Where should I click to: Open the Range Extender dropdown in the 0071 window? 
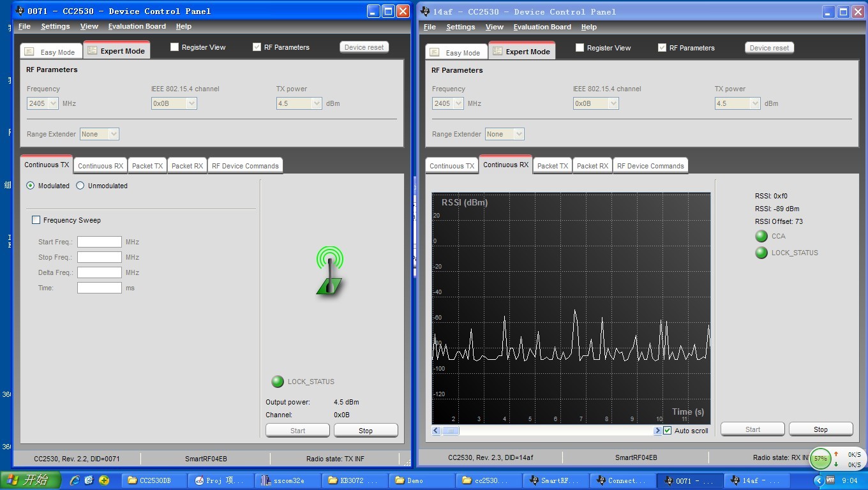100,134
